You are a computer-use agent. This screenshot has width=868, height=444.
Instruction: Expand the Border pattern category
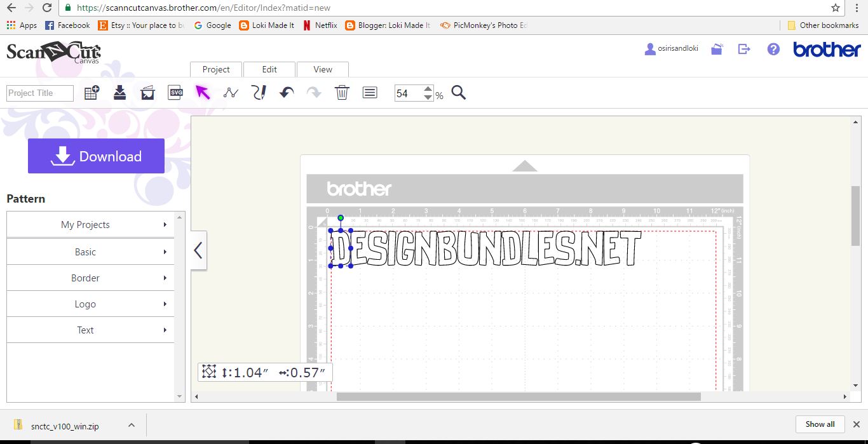coord(90,278)
